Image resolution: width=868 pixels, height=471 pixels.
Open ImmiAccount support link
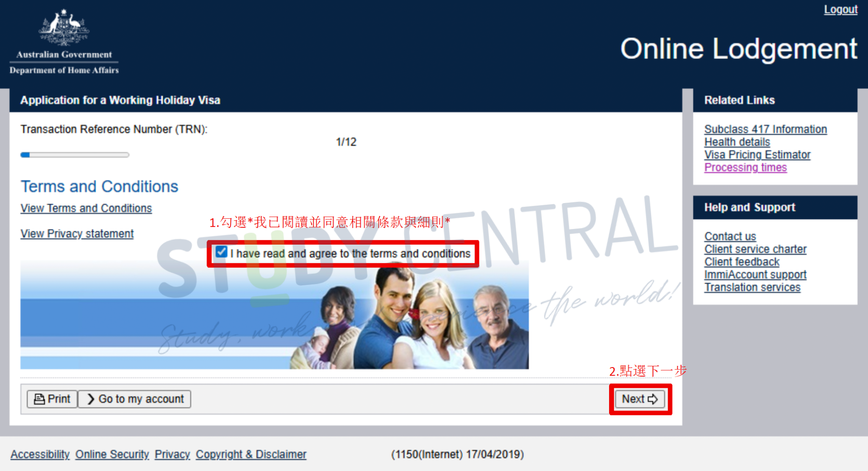pos(755,274)
